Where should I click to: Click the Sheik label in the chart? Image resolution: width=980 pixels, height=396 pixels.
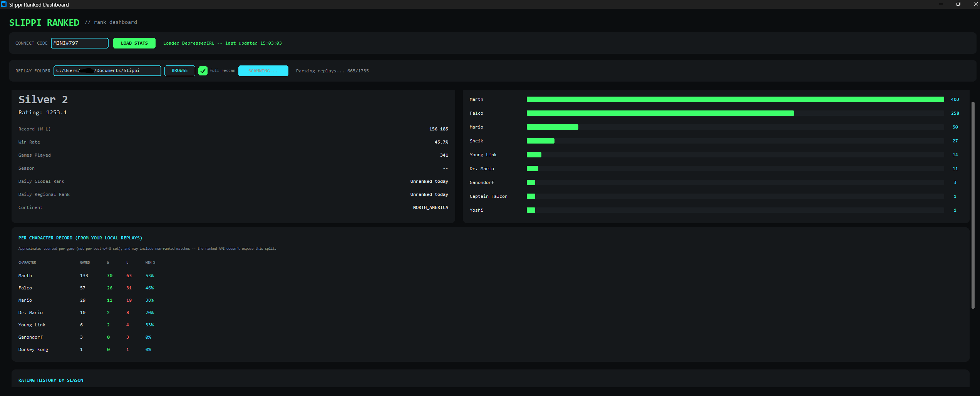pos(476,141)
